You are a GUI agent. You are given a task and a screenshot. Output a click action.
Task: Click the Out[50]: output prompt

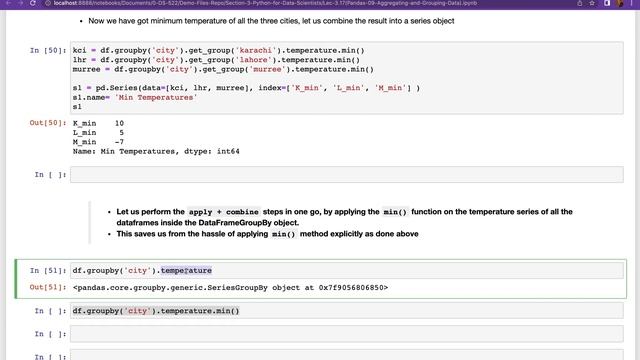point(48,123)
